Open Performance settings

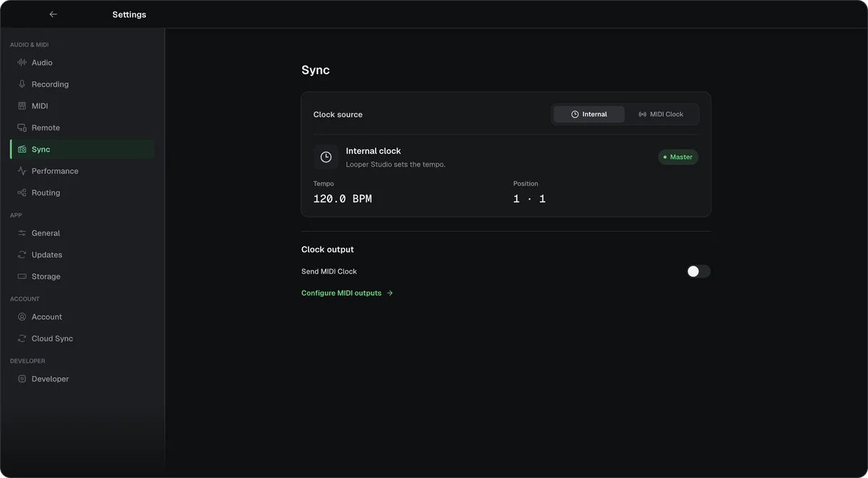[82, 171]
